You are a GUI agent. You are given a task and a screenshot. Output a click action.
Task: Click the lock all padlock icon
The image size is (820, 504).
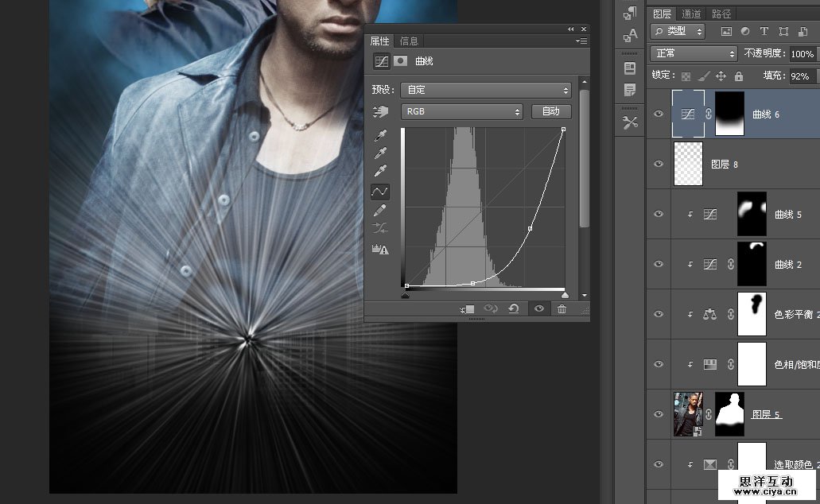tap(739, 76)
